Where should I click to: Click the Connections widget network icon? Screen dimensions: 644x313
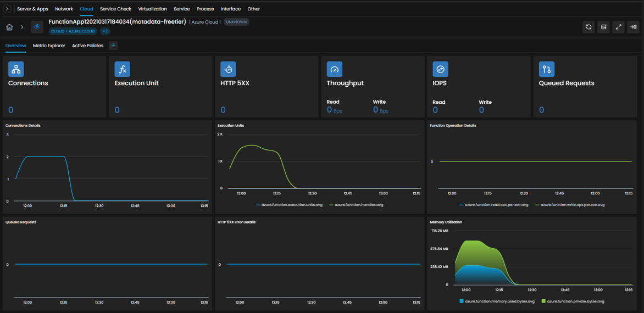pyautogui.click(x=16, y=69)
